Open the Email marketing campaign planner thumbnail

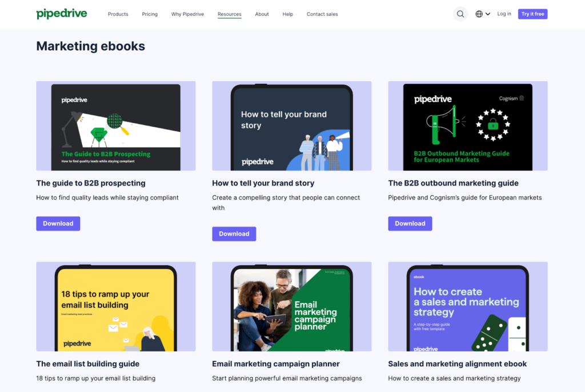pyautogui.click(x=292, y=306)
